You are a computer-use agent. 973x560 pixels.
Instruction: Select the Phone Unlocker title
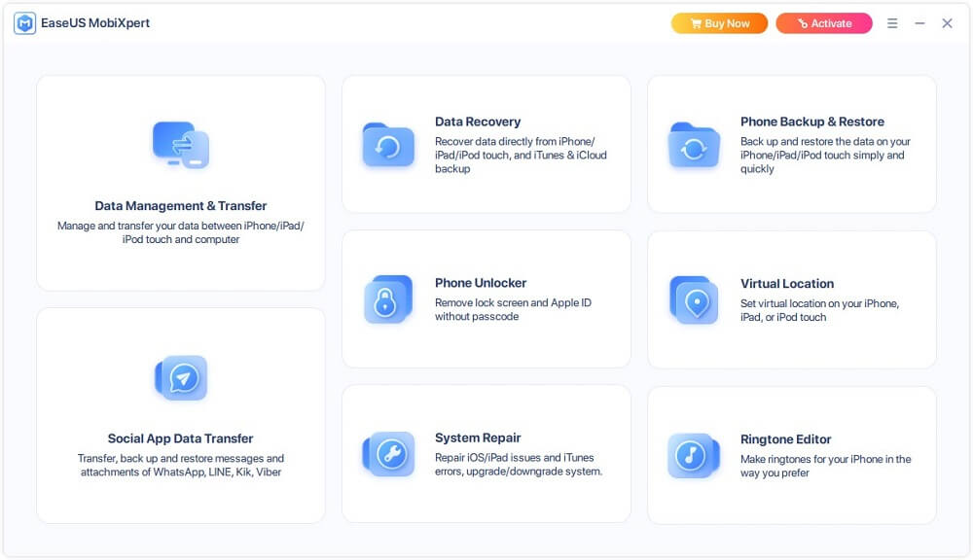coord(481,283)
